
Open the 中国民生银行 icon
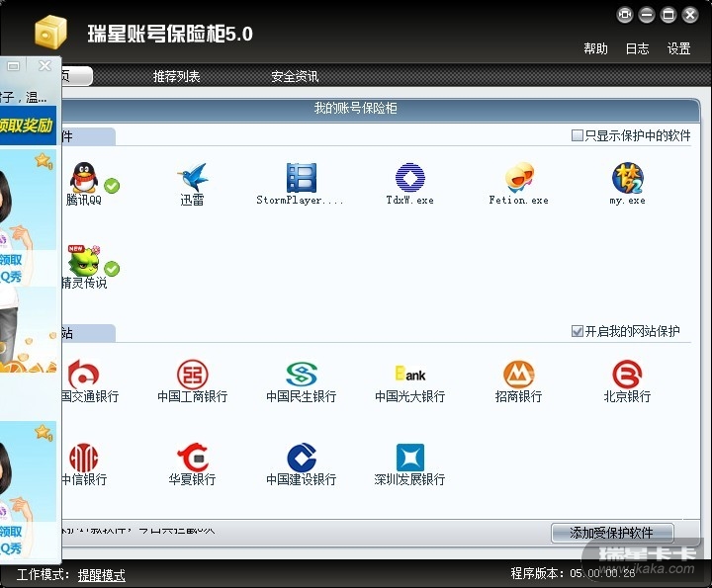click(x=302, y=375)
